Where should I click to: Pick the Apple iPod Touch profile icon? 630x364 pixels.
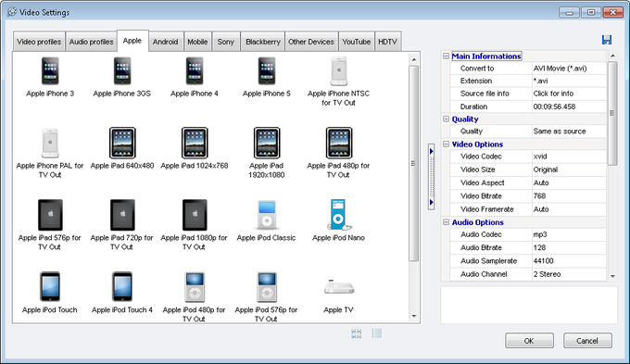point(50,287)
